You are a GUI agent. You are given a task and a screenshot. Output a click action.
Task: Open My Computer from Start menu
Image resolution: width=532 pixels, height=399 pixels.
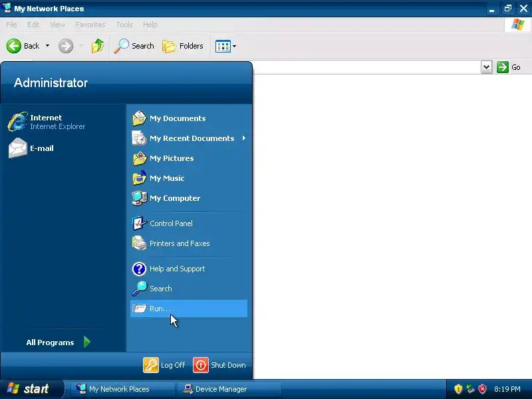tap(189, 198)
